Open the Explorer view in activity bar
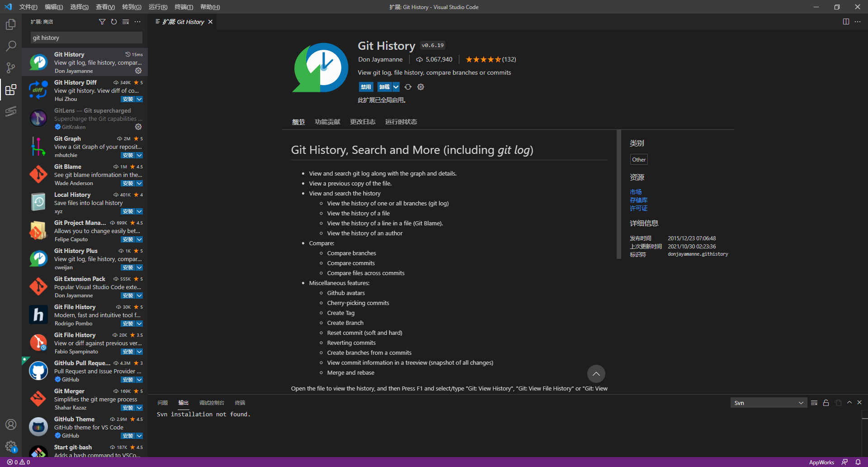The width and height of the screenshot is (868, 467). tap(11, 24)
